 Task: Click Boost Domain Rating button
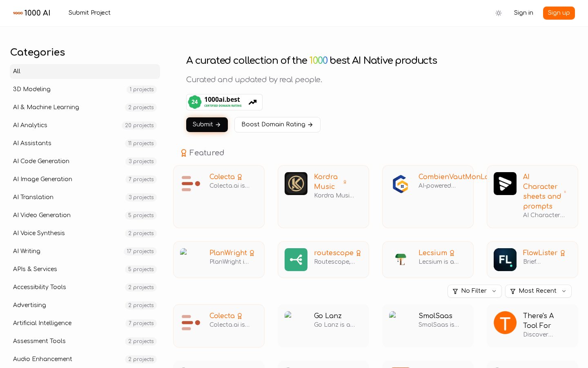point(277,125)
